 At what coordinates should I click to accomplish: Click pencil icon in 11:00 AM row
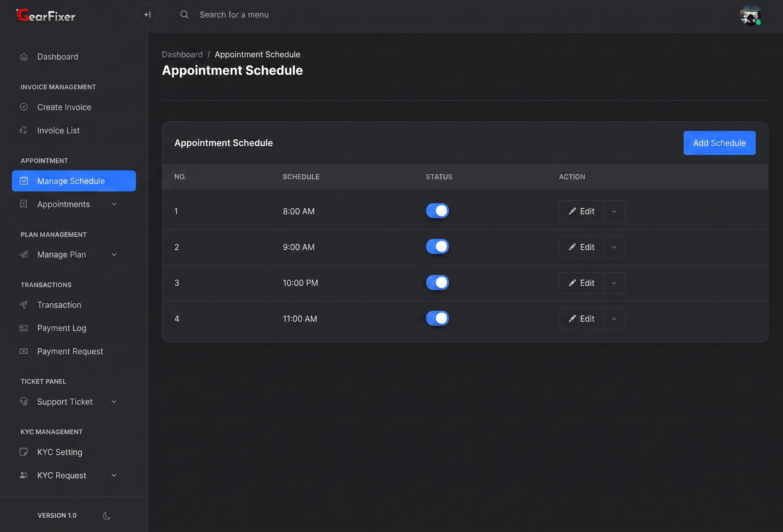(572, 318)
